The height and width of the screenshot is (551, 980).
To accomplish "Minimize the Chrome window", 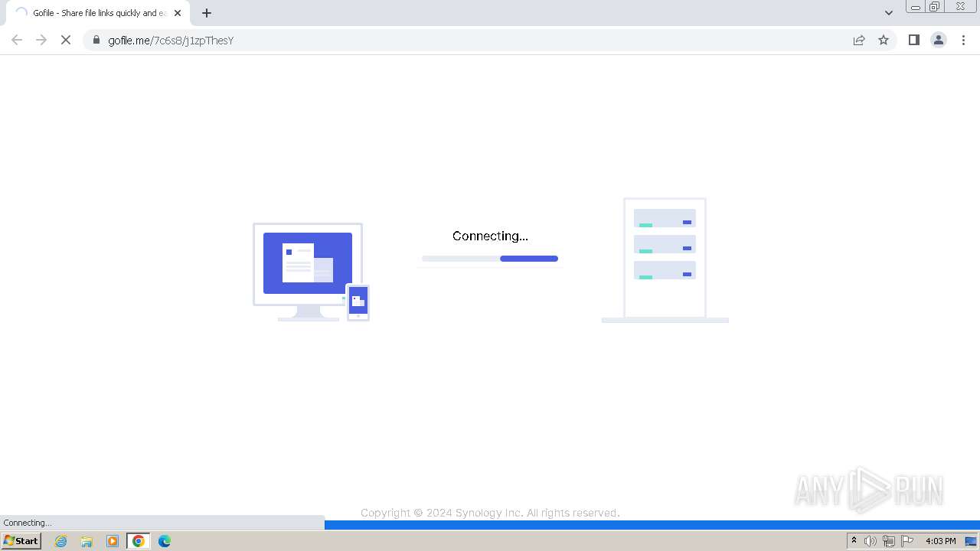I will coord(916,7).
